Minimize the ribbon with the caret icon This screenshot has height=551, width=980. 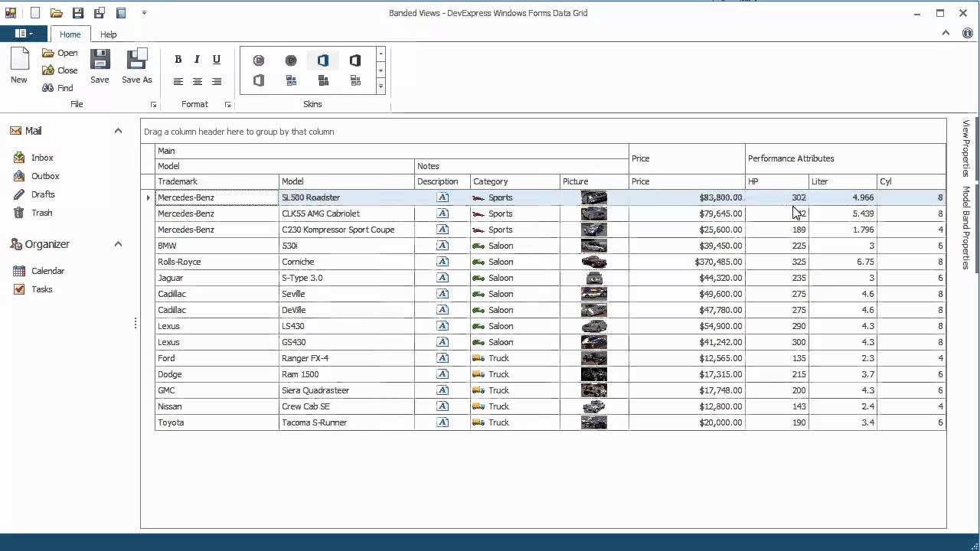tap(946, 33)
